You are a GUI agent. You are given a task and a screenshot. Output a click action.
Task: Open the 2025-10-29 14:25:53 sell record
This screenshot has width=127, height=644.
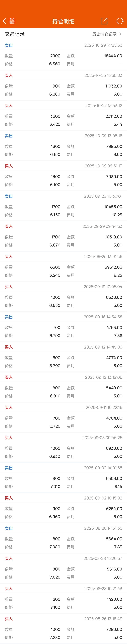click(x=63, y=55)
